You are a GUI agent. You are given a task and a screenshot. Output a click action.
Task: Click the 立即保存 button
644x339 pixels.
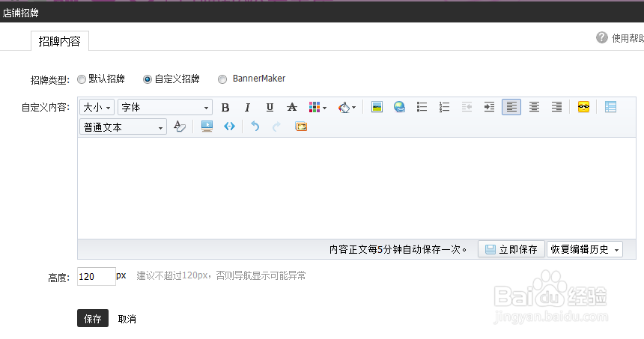pos(511,249)
